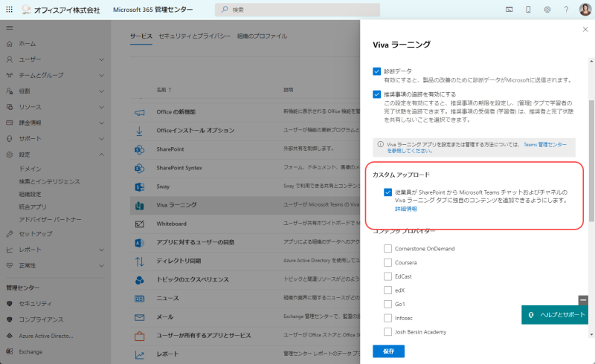595x364 pixels.
Task: Open the 詳細情報 link
Action: coord(405,209)
